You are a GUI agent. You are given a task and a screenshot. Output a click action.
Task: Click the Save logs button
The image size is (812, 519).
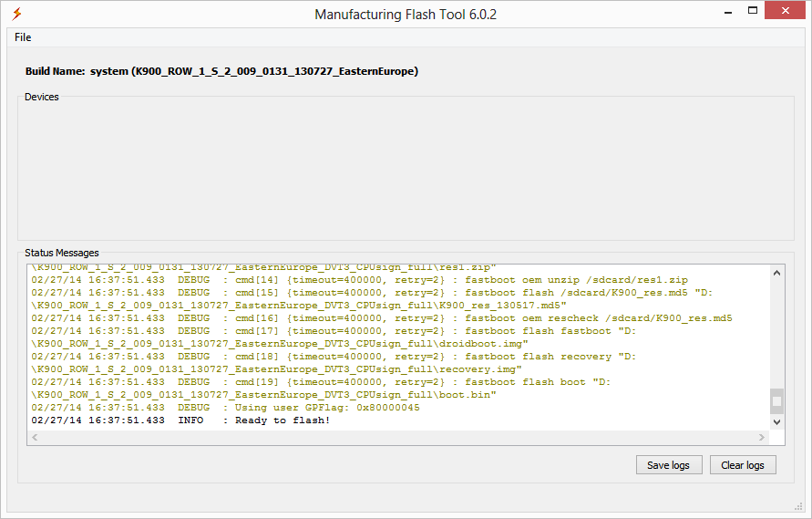click(668, 465)
